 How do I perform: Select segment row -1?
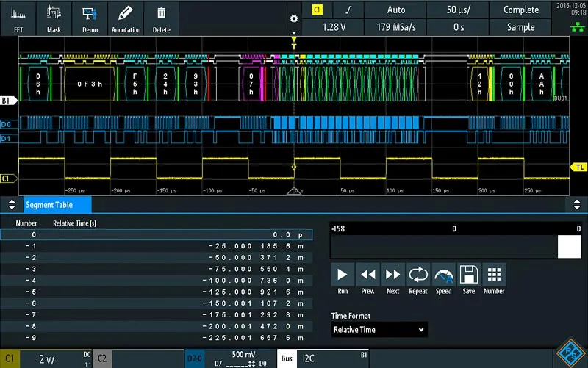pos(157,246)
